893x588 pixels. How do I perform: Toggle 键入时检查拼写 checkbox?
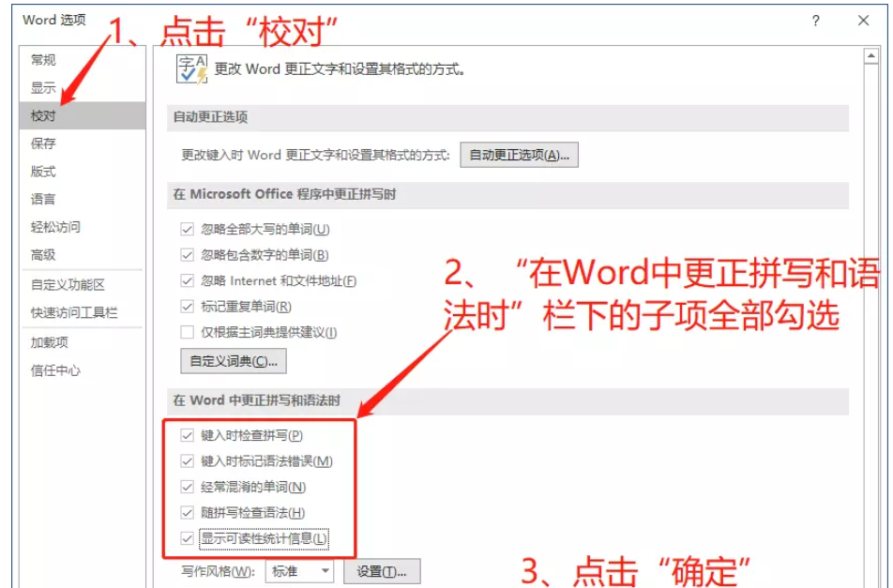point(187,435)
